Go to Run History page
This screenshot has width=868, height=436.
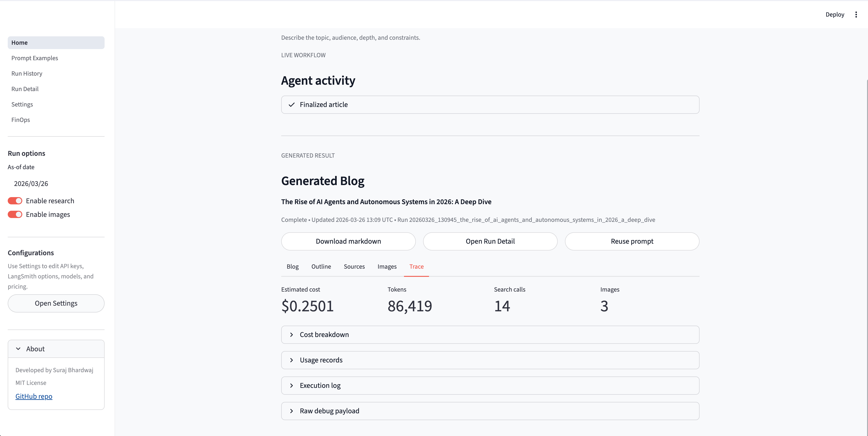click(27, 73)
